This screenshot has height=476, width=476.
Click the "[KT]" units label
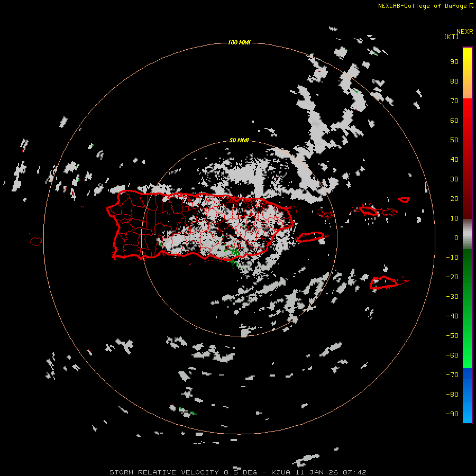(451, 36)
